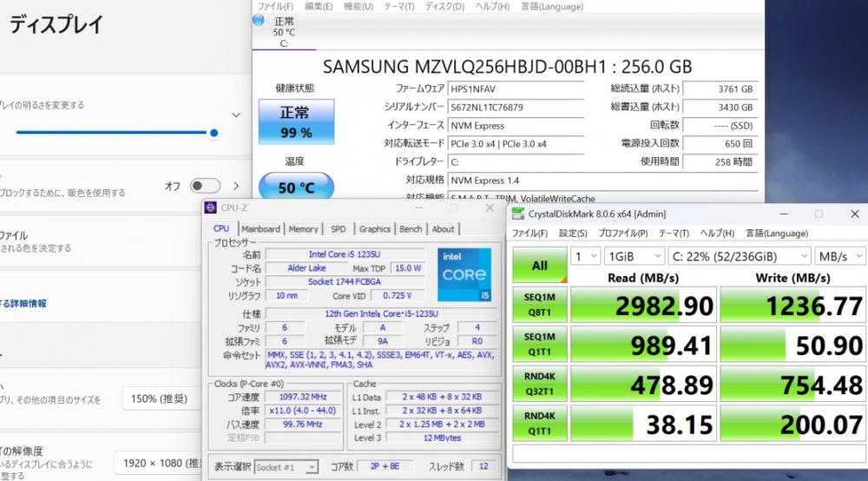Open the 1920 × 1080 resolution dropdown

pyautogui.click(x=160, y=464)
